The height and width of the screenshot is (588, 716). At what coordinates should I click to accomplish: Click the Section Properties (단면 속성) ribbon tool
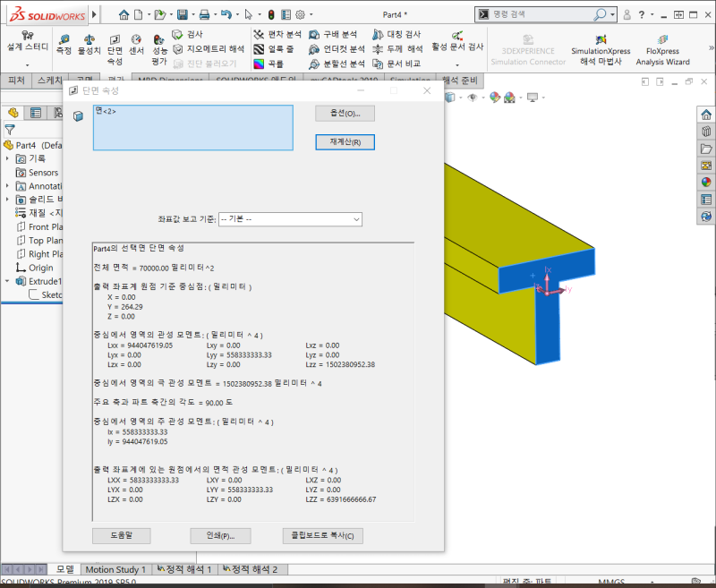[115, 50]
